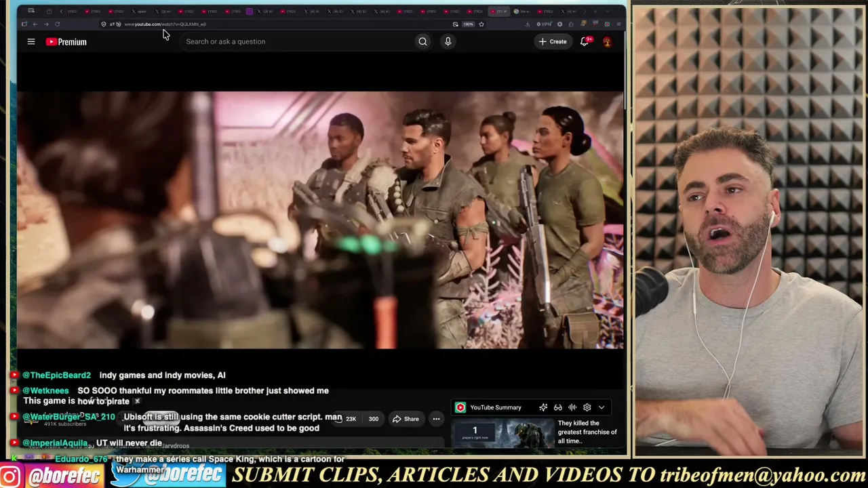
Task: Click the YouTube Summary glasses icon
Action: pos(558,407)
